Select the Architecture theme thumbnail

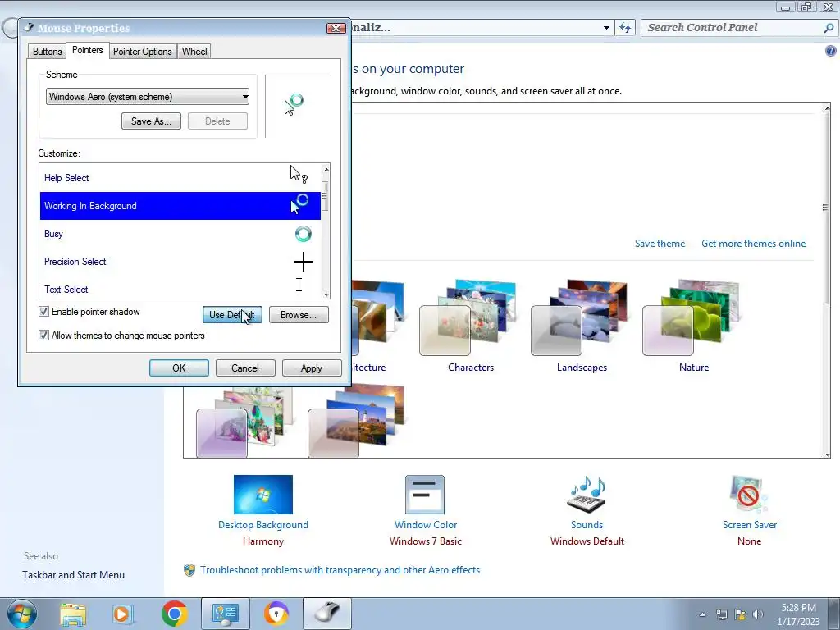pos(378,317)
